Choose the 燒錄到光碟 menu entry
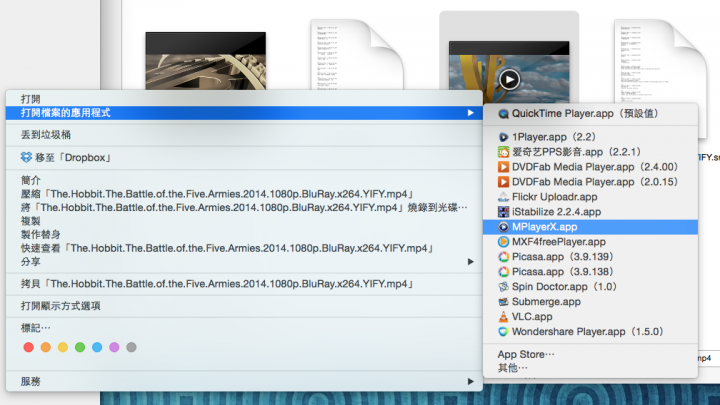This screenshot has height=405, width=720. (x=244, y=208)
